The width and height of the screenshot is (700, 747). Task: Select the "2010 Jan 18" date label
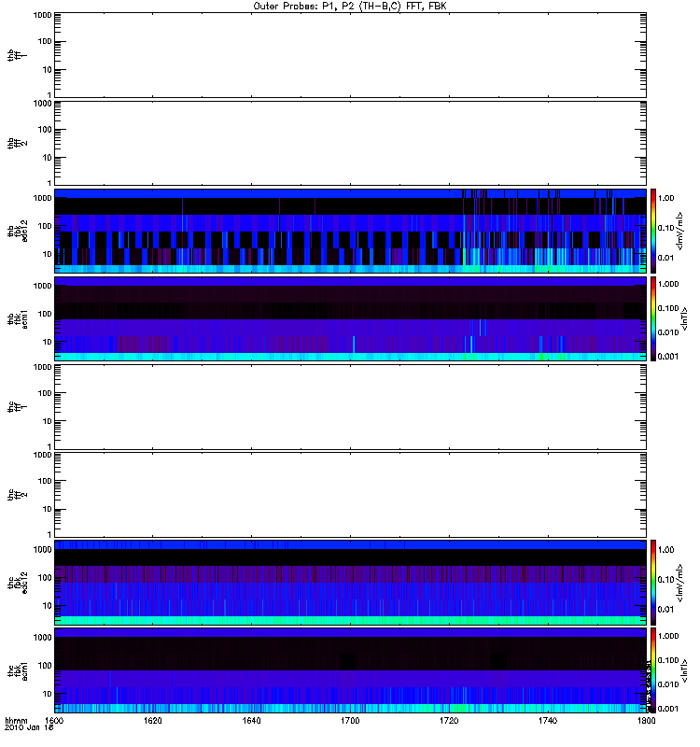click(x=29, y=727)
